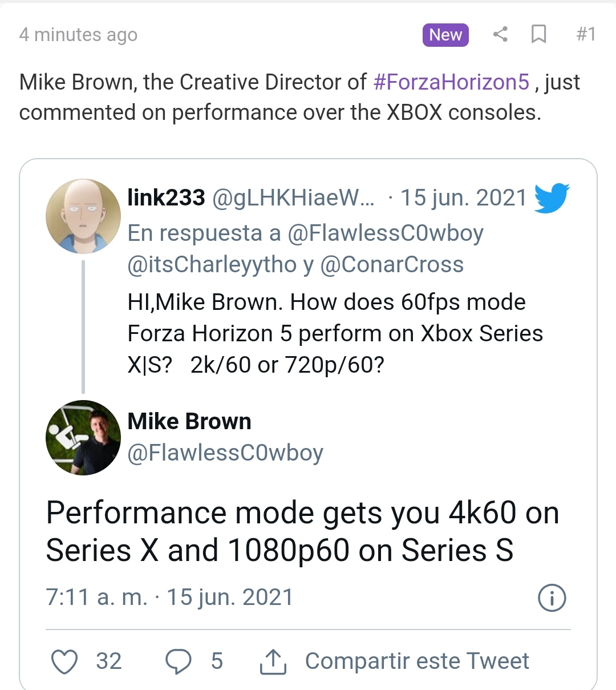Click the link233 username

pyautogui.click(x=166, y=197)
